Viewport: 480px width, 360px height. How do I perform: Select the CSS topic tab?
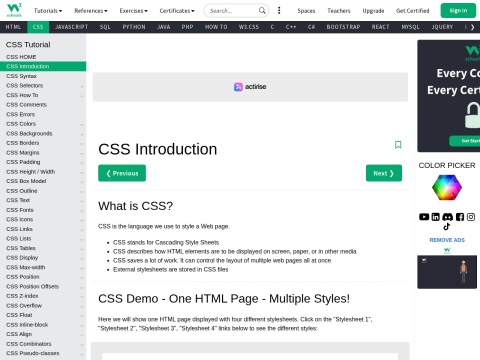[x=38, y=27]
